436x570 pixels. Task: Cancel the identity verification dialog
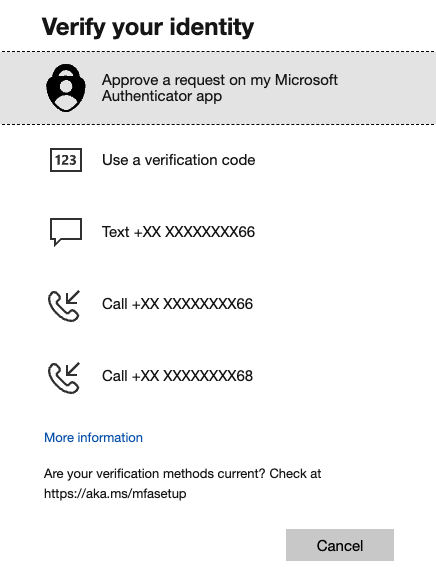[x=340, y=545]
